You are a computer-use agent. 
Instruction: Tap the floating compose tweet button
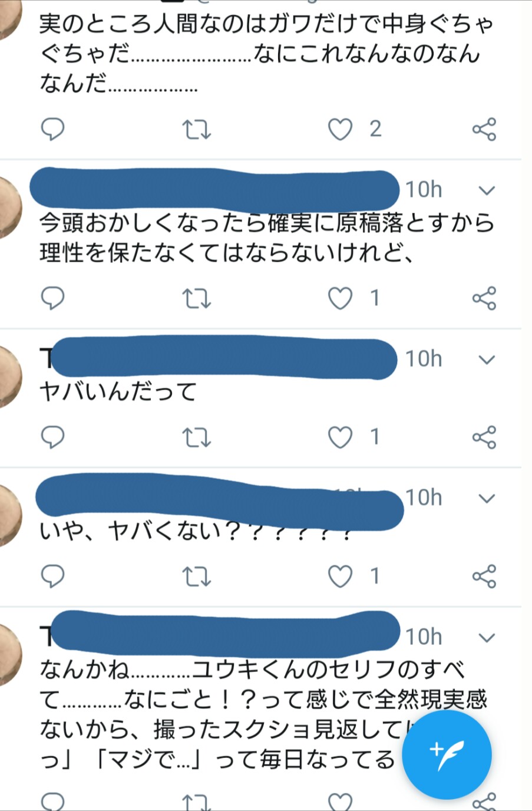[447, 754]
